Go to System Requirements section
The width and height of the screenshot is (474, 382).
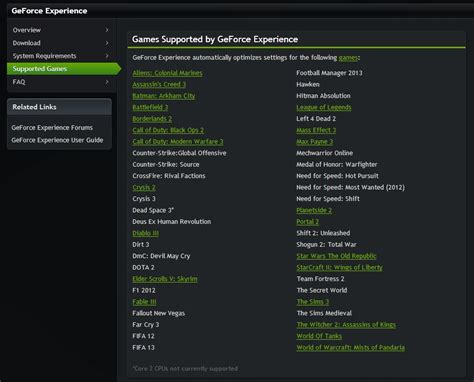(62, 56)
